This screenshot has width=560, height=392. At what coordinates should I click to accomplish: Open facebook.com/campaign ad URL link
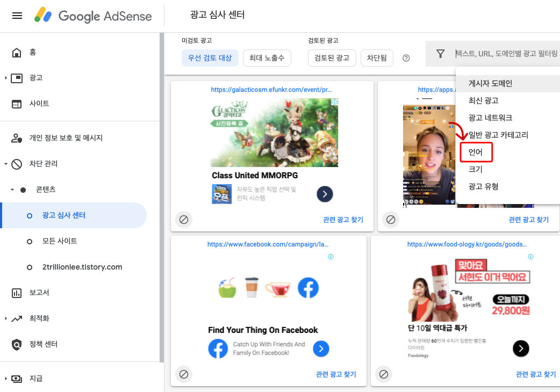[x=268, y=244]
